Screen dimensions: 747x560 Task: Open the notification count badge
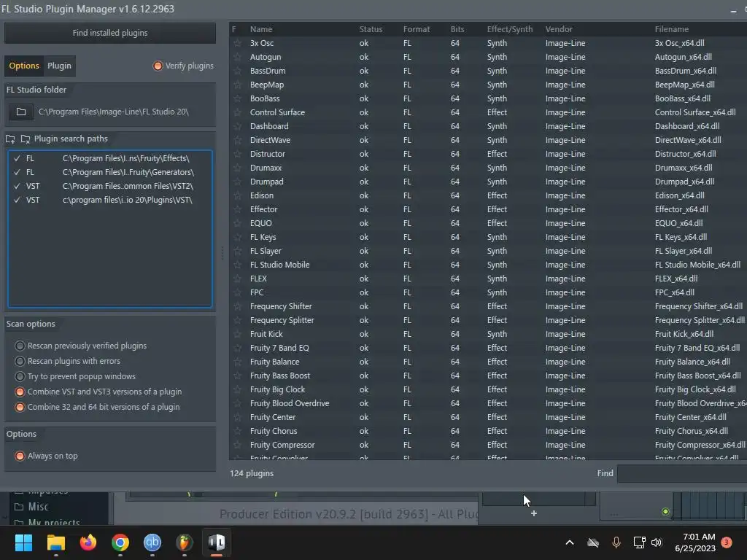tap(726, 542)
